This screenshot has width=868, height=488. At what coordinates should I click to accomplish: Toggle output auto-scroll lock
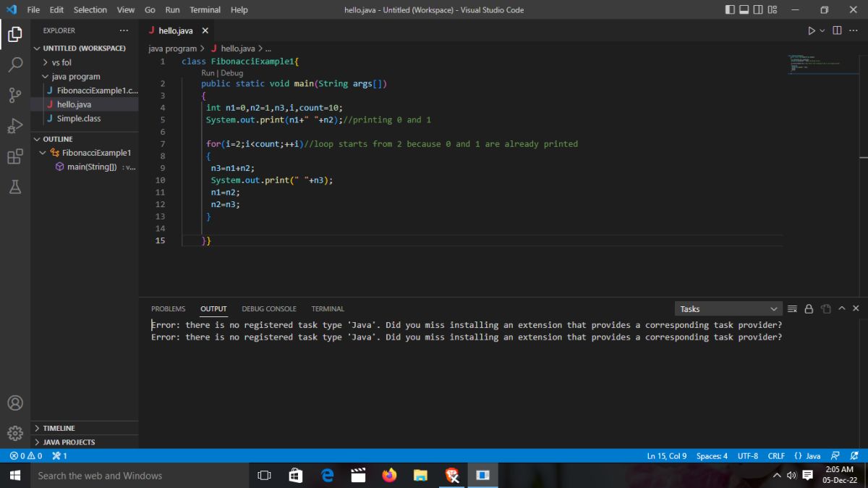tap(809, 308)
